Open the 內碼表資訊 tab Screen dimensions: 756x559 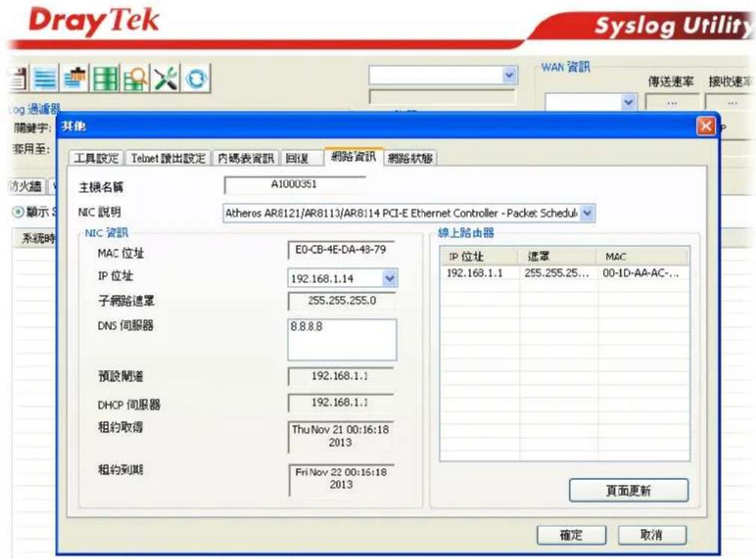click(x=246, y=158)
